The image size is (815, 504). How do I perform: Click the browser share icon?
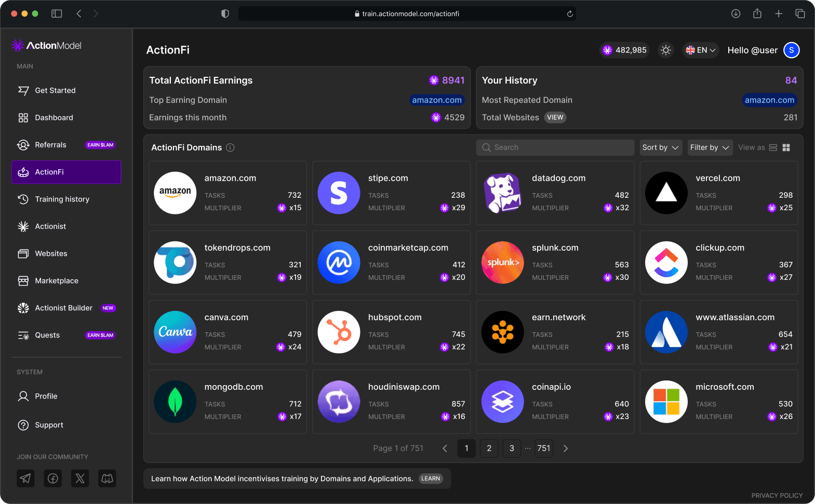click(757, 13)
